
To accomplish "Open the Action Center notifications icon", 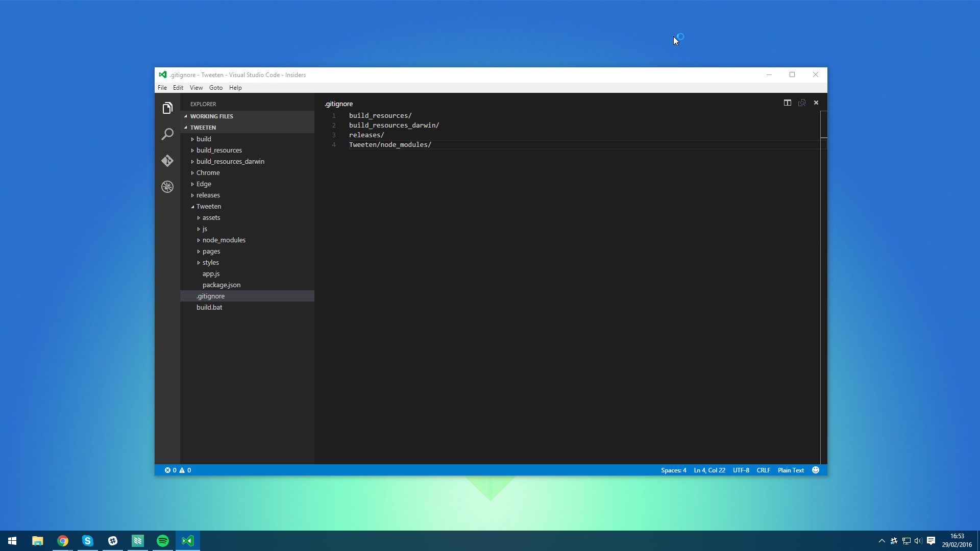I will (931, 541).
